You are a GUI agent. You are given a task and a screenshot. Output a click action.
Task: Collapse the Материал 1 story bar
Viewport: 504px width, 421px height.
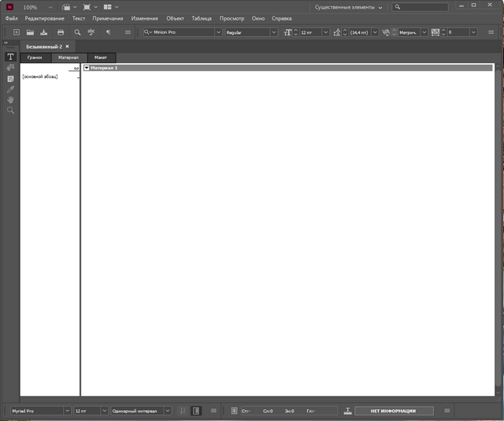tap(87, 68)
